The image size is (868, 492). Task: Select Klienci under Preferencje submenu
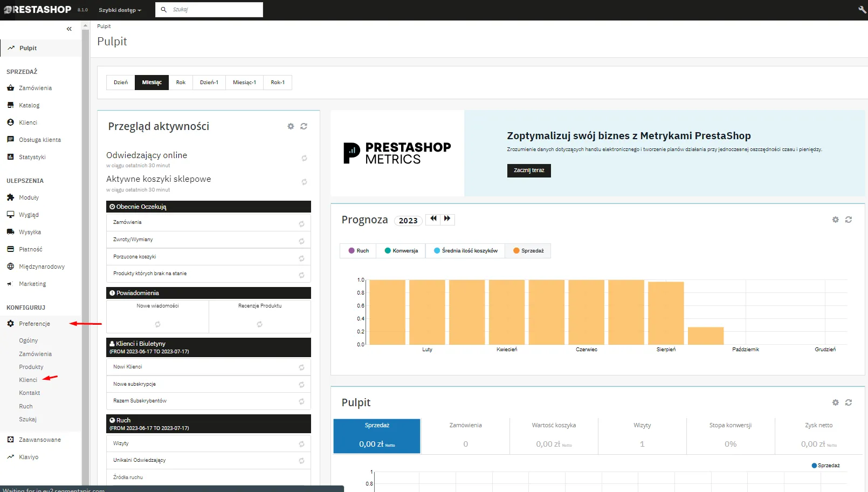28,380
